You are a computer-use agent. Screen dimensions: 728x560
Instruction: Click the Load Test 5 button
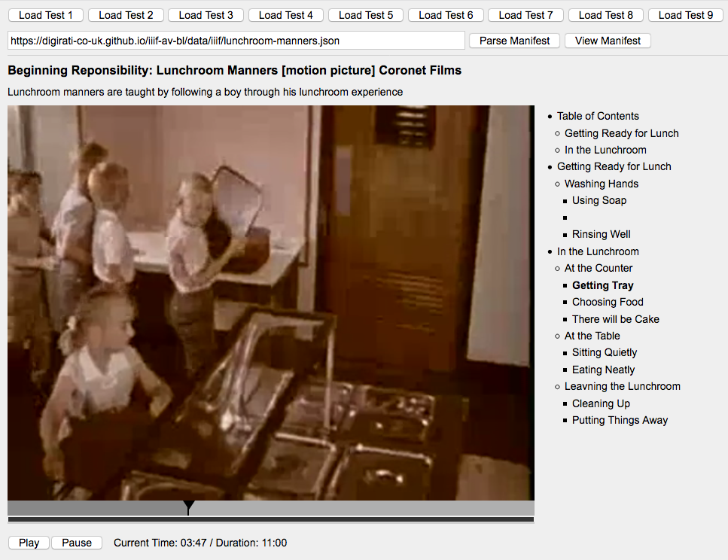366,15
